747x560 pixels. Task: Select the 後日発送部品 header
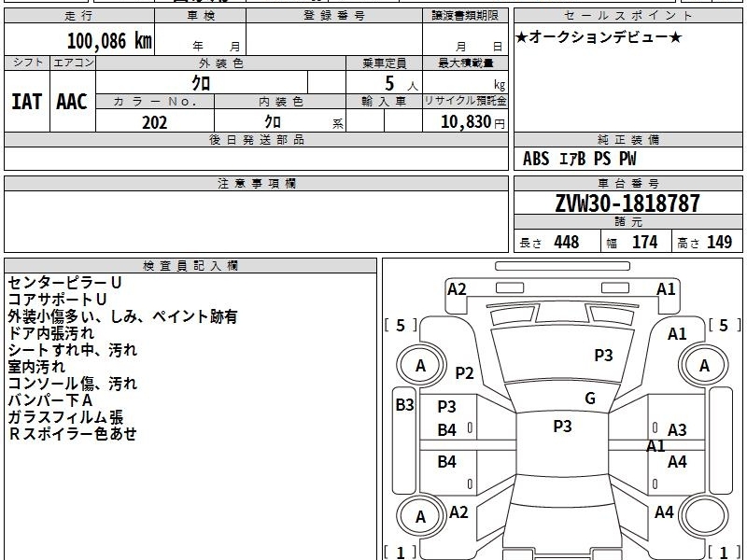coord(256,139)
